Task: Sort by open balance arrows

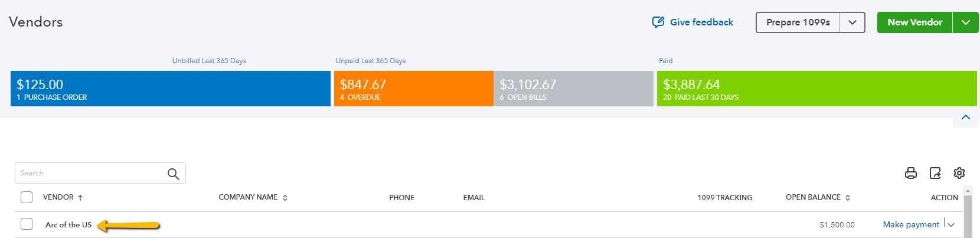Action: (x=848, y=198)
